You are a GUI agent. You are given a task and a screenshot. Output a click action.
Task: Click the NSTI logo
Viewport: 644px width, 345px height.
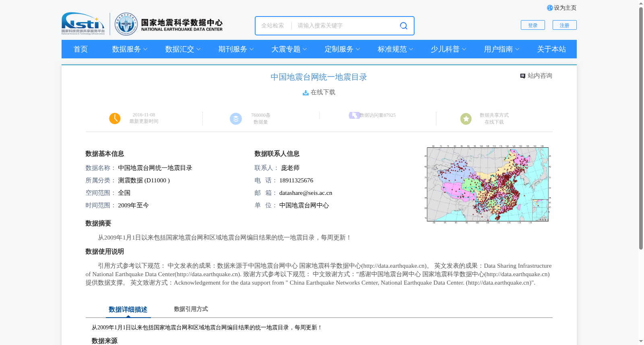[x=83, y=23]
